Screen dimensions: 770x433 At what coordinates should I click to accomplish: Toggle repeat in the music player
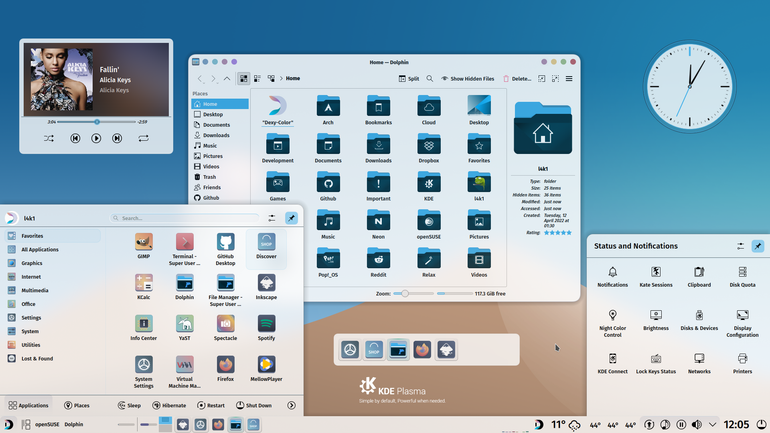tap(143, 138)
